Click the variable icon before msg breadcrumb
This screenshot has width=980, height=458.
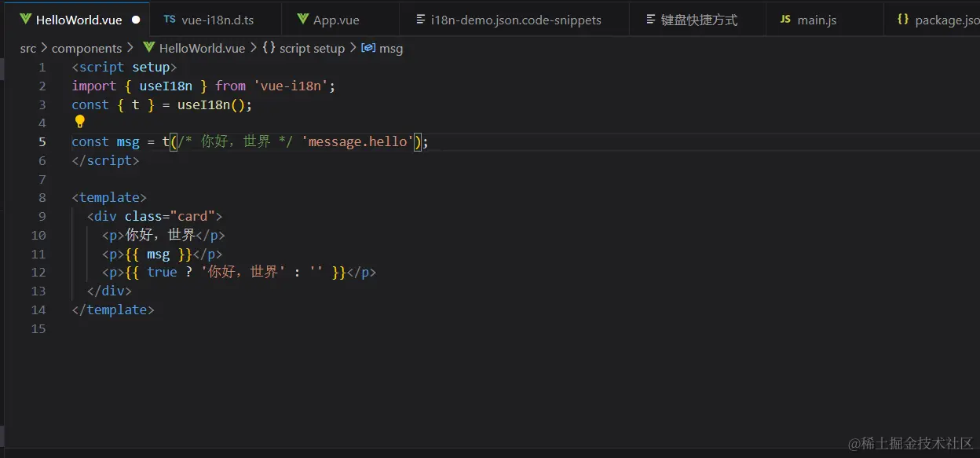coord(368,48)
